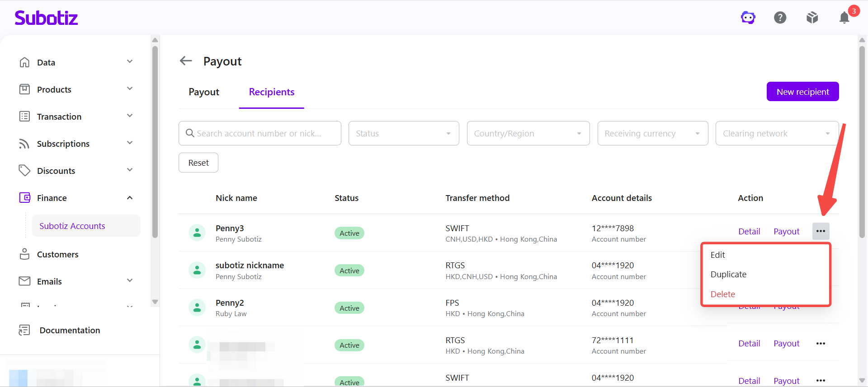Click Active status badge for Penny2
The height and width of the screenshot is (387, 868).
point(349,308)
